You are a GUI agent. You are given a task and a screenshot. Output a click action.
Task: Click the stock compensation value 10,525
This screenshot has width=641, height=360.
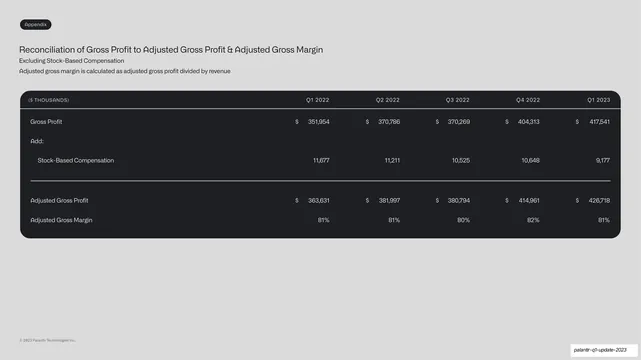(x=461, y=161)
